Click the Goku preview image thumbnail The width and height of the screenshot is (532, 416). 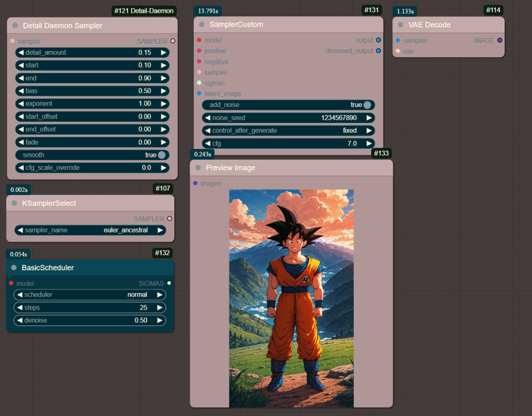pyautogui.click(x=291, y=298)
